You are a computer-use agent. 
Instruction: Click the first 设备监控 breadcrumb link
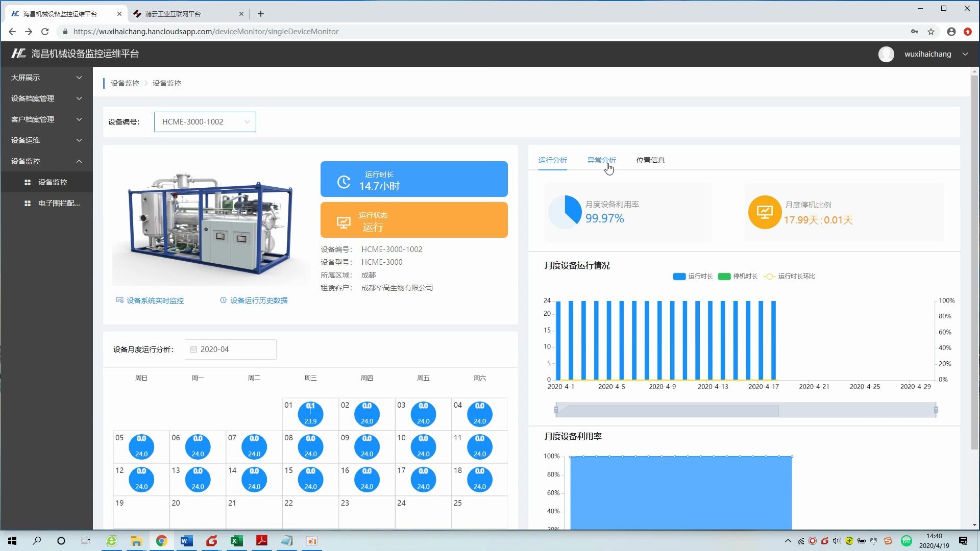coord(125,83)
